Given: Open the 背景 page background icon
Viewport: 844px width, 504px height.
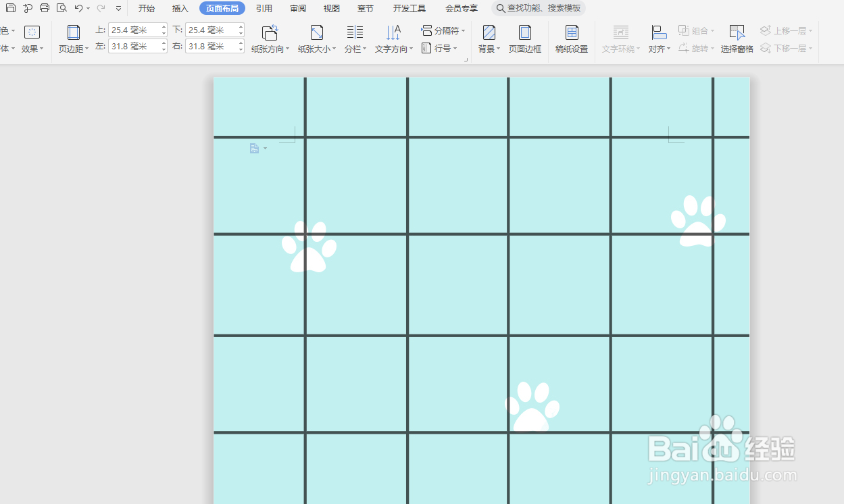Looking at the screenshot, I should point(489,32).
